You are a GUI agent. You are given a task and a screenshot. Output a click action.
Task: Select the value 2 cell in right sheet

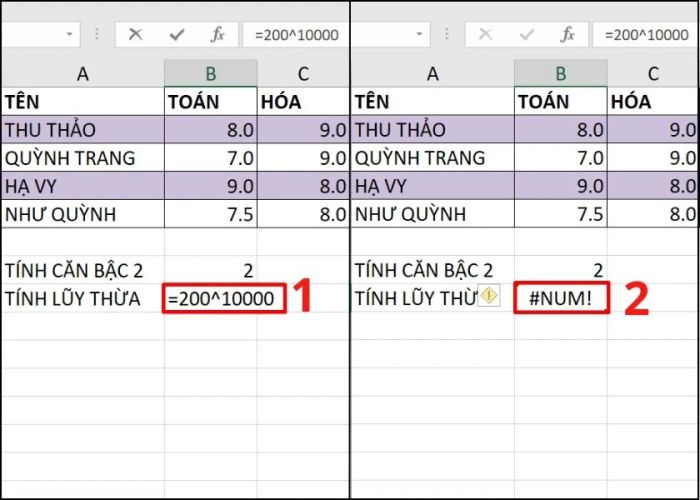561,270
